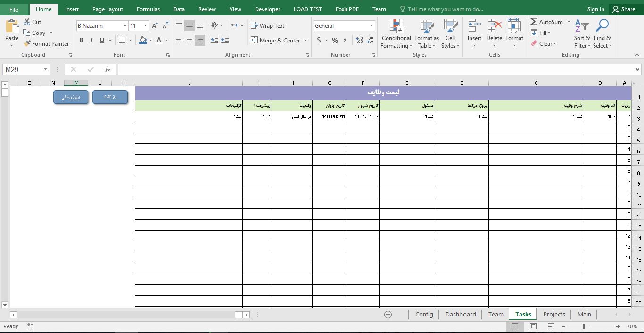Click the Share button
This screenshot has width=644, height=333.
623,9
